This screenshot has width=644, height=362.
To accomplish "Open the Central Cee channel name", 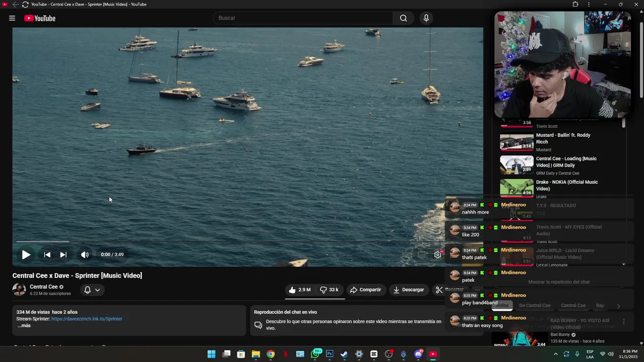I will tap(44, 287).
